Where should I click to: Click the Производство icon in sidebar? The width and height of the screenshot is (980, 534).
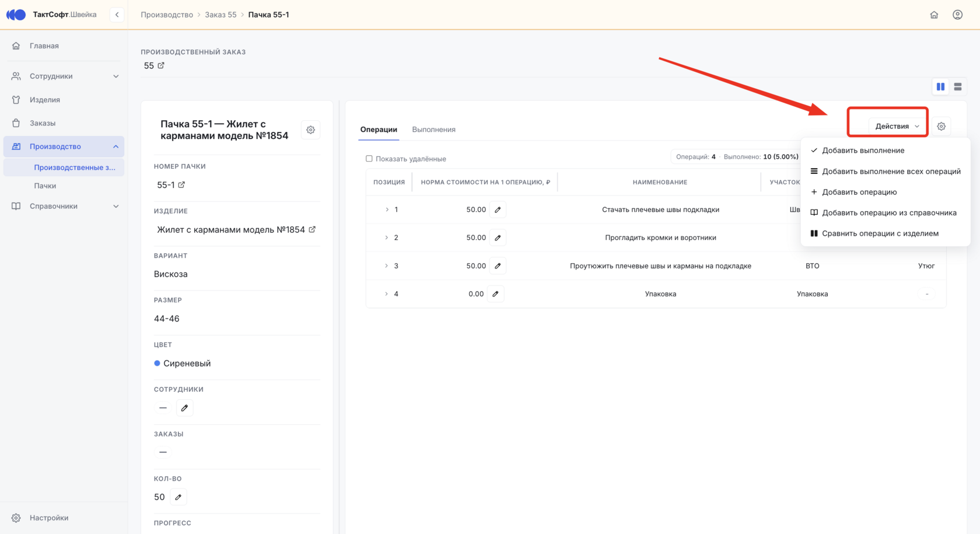pos(16,146)
